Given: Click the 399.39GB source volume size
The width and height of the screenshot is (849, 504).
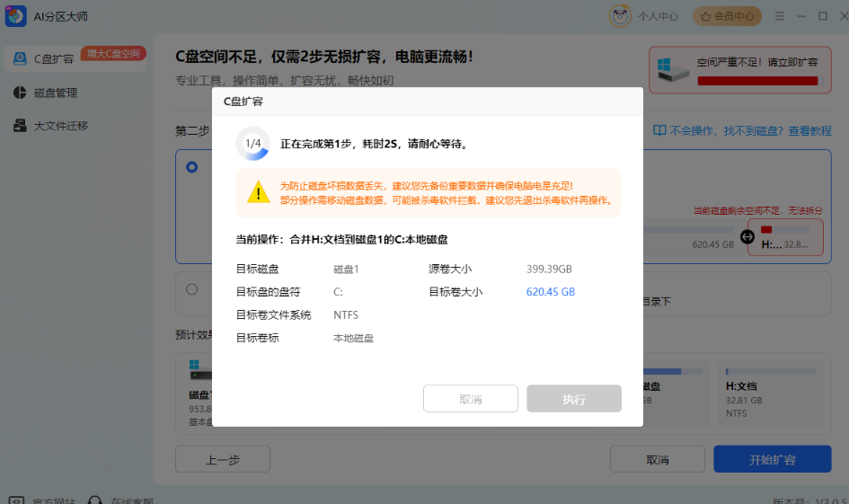Looking at the screenshot, I should coord(549,269).
